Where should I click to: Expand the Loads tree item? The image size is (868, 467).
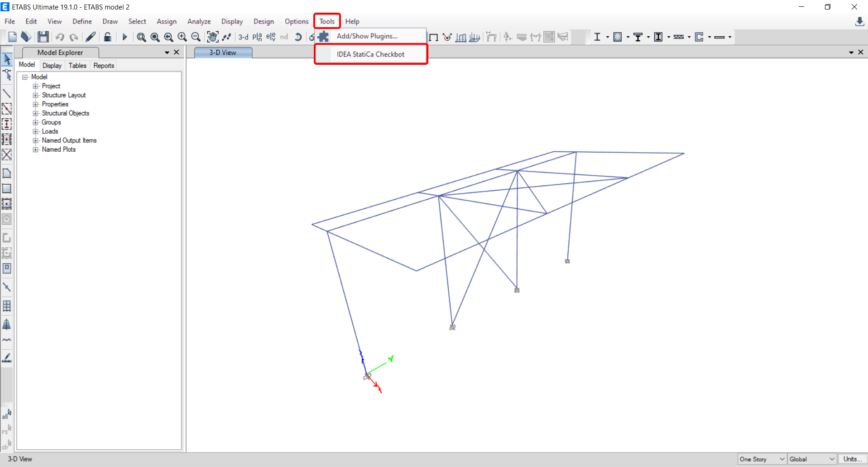point(36,131)
